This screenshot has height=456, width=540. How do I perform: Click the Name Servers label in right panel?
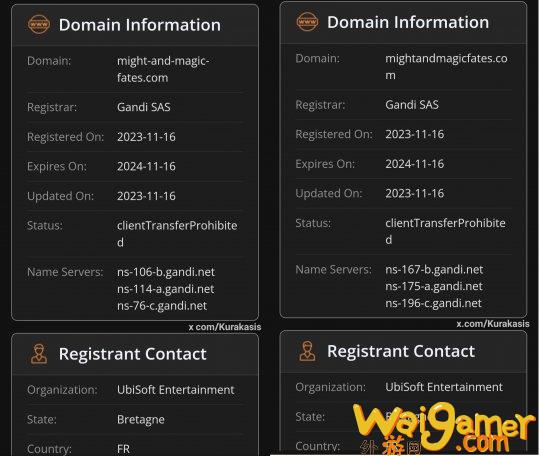tap(333, 269)
